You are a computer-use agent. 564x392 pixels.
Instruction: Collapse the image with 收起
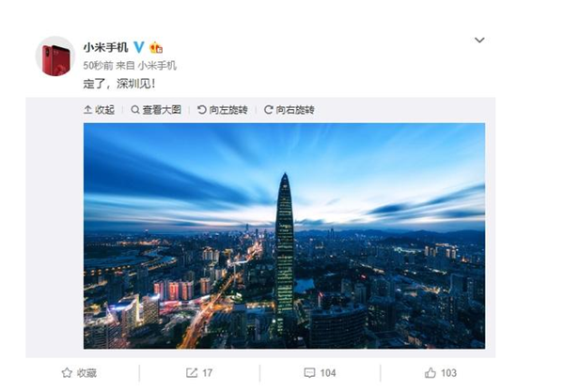[100, 110]
